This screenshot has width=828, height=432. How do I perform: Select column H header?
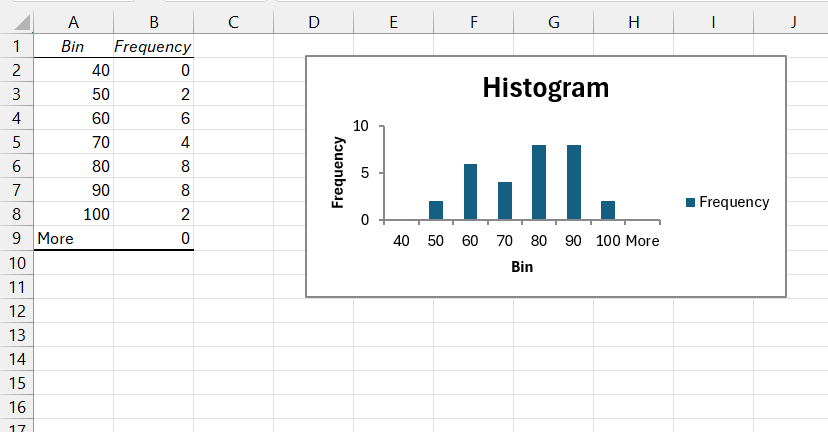pyautogui.click(x=634, y=22)
